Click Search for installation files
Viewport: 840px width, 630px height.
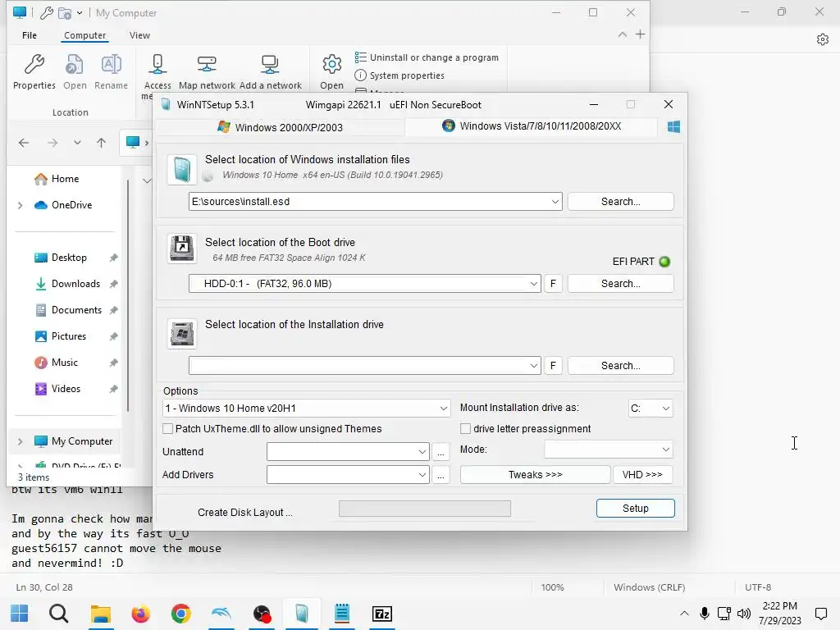[x=620, y=202]
